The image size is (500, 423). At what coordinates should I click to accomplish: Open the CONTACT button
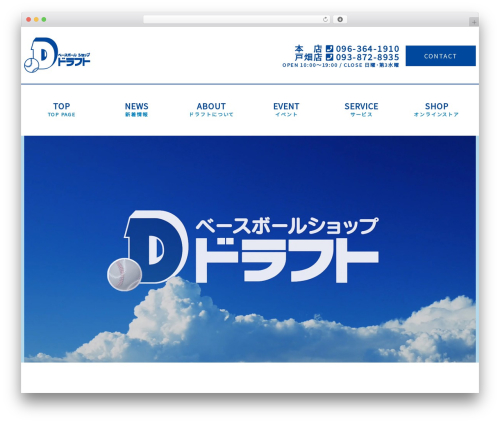coord(440,56)
